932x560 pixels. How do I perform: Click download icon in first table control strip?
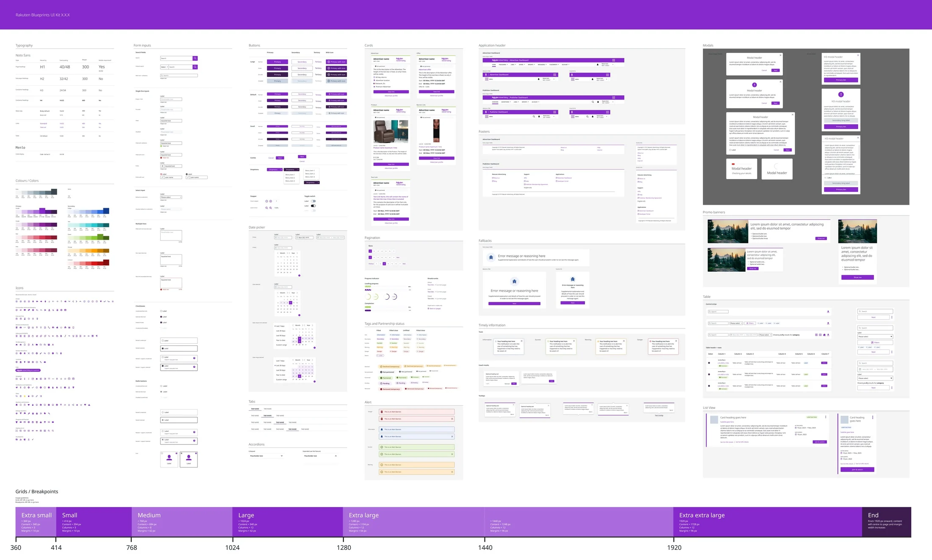828,312
